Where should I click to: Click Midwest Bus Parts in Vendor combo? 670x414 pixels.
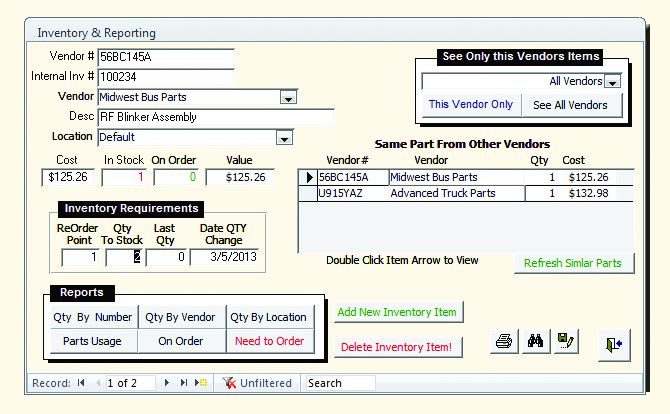coord(143,97)
